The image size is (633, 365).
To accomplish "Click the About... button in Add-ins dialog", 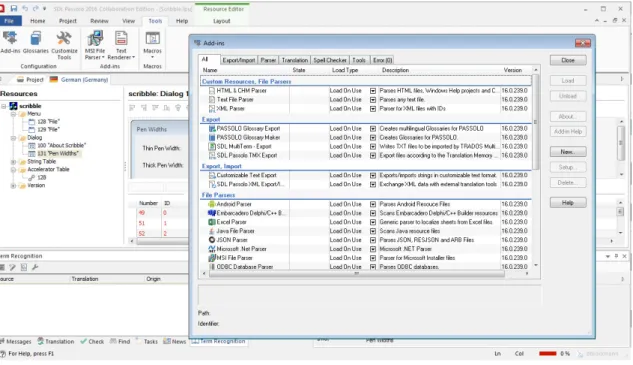I will pos(568,117).
